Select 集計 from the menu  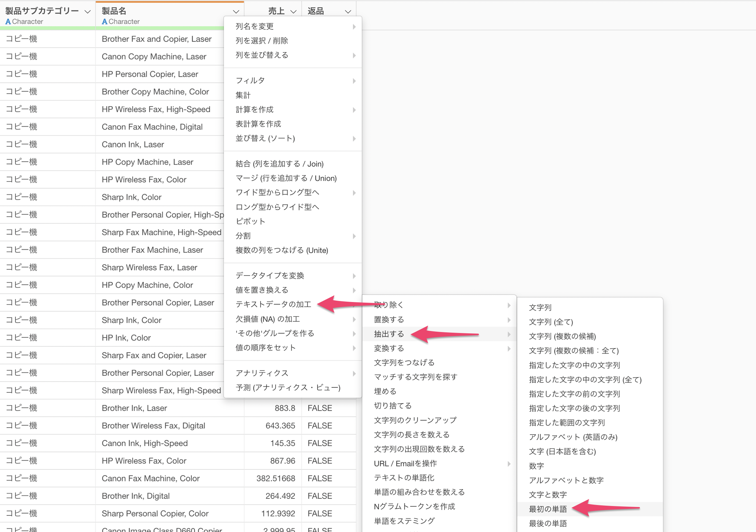(293, 95)
